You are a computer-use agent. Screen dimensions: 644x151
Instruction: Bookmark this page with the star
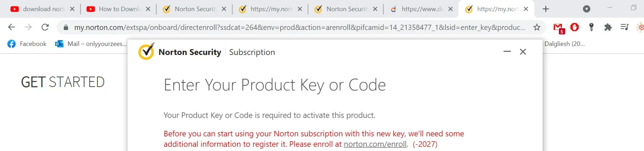click(537, 27)
